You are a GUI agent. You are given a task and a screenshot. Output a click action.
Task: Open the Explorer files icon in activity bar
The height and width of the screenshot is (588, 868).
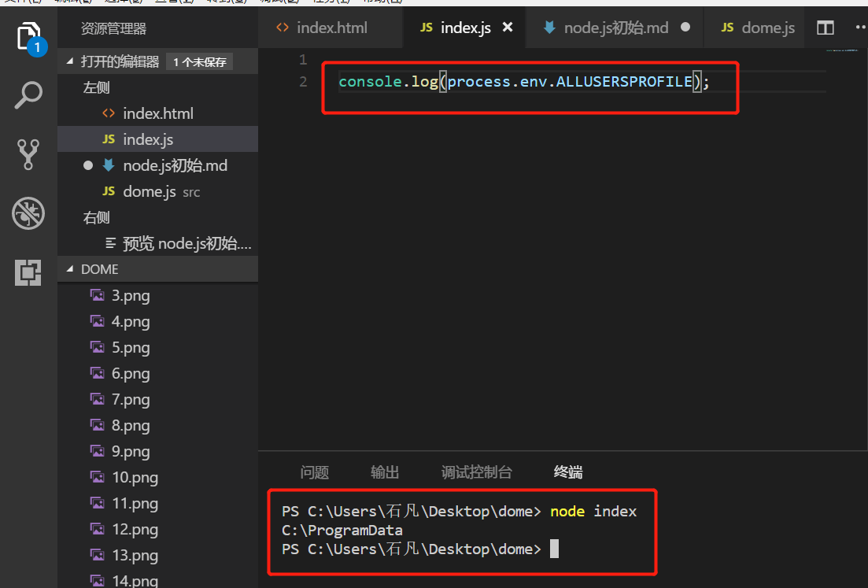point(28,37)
